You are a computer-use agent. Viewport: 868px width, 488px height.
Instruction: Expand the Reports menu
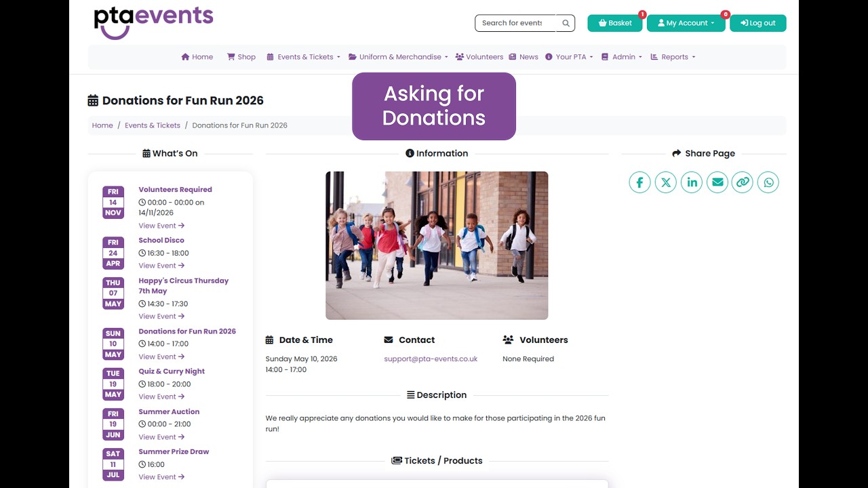tap(673, 57)
